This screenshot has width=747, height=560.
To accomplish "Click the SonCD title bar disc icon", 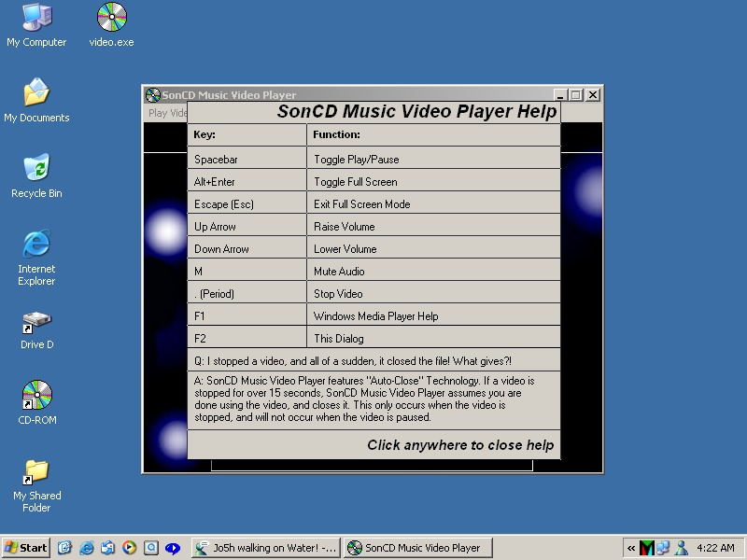I will [153, 95].
